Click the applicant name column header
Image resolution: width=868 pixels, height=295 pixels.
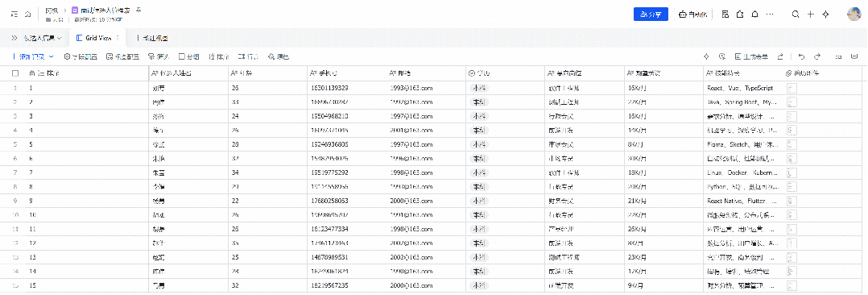point(188,73)
